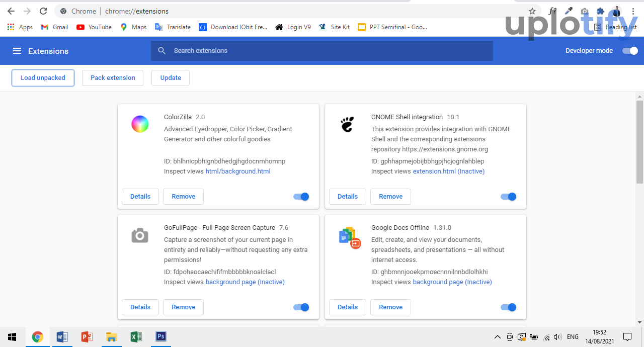The height and width of the screenshot is (347, 644).
Task: Open GNOME Shell integration Details
Action: 348,197
